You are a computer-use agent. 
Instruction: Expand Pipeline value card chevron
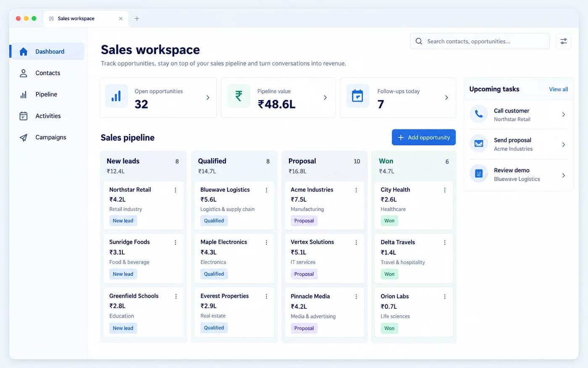click(x=325, y=97)
